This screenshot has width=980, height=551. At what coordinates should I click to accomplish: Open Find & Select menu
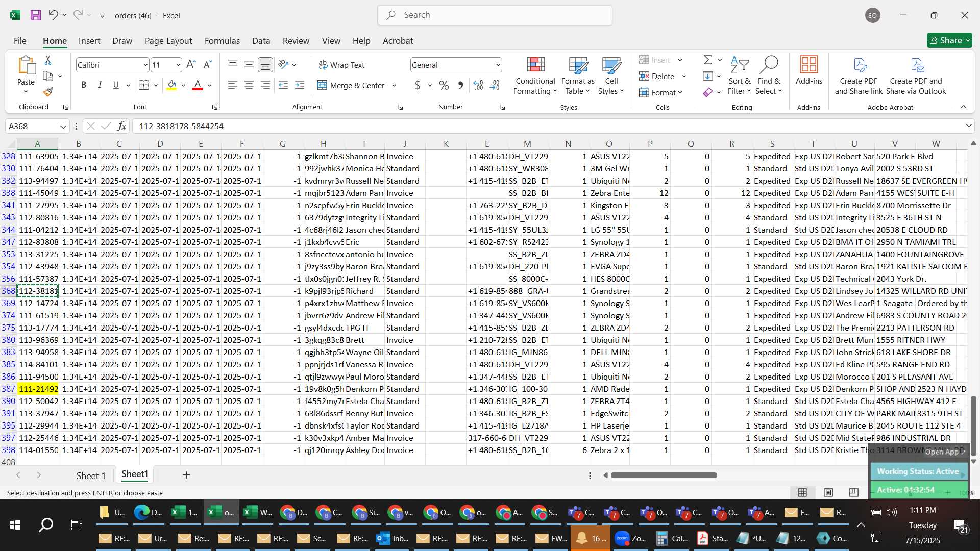coord(769,76)
